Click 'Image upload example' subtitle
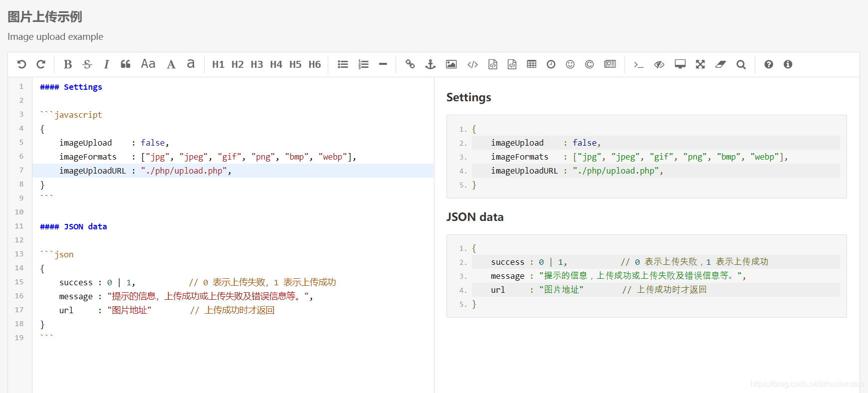The height and width of the screenshot is (393, 868). (x=55, y=37)
